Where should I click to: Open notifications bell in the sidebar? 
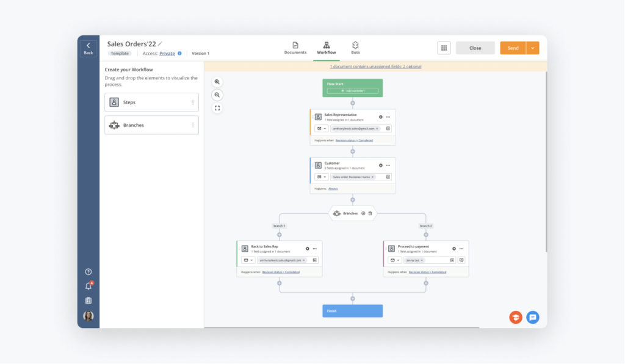[89, 286]
